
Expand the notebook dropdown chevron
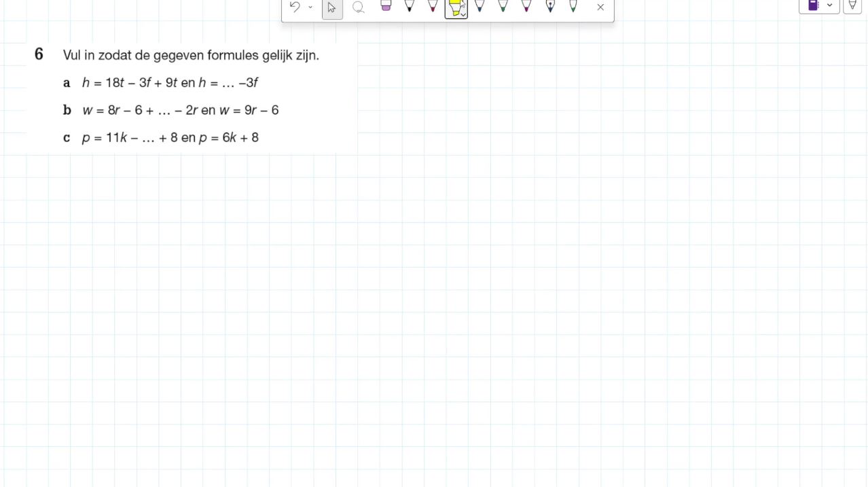pyautogui.click(x=830, y=5)
